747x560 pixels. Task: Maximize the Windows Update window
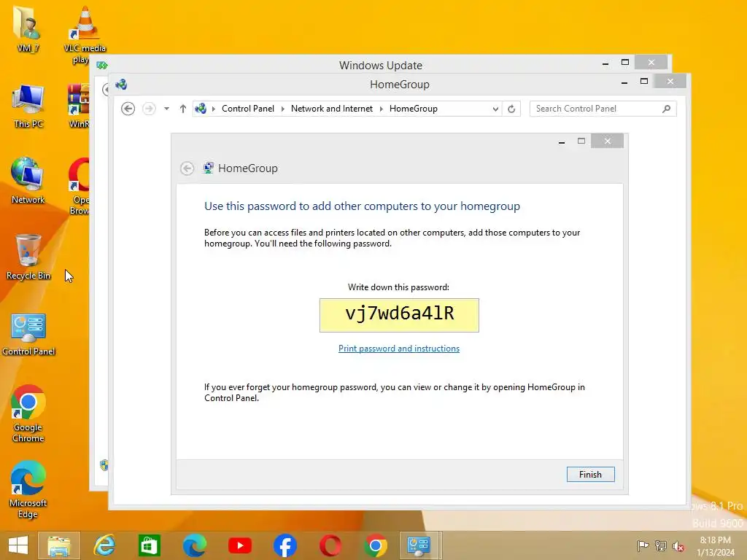pos(625,63)
